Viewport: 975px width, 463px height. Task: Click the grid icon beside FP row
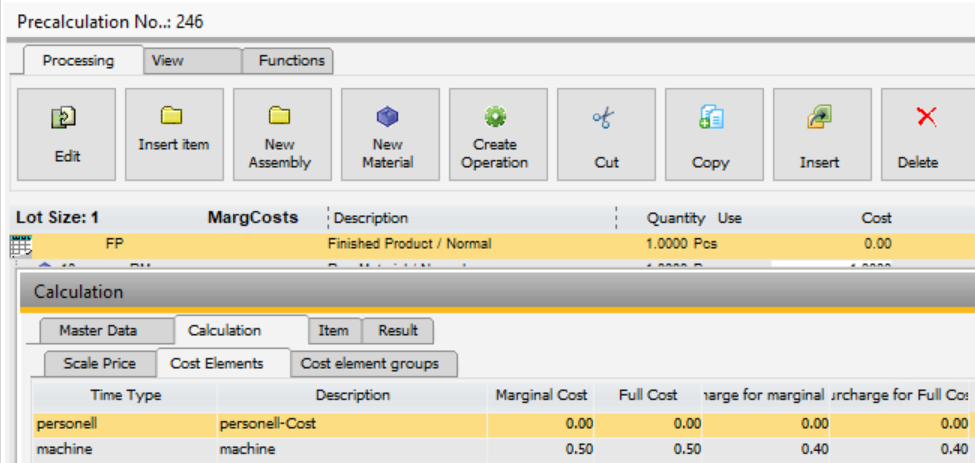(20, 245)
